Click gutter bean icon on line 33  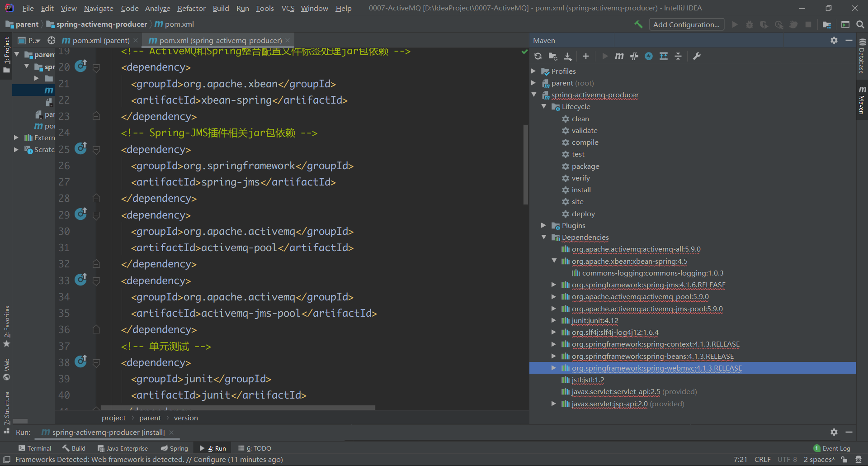(x=81, y=280)
